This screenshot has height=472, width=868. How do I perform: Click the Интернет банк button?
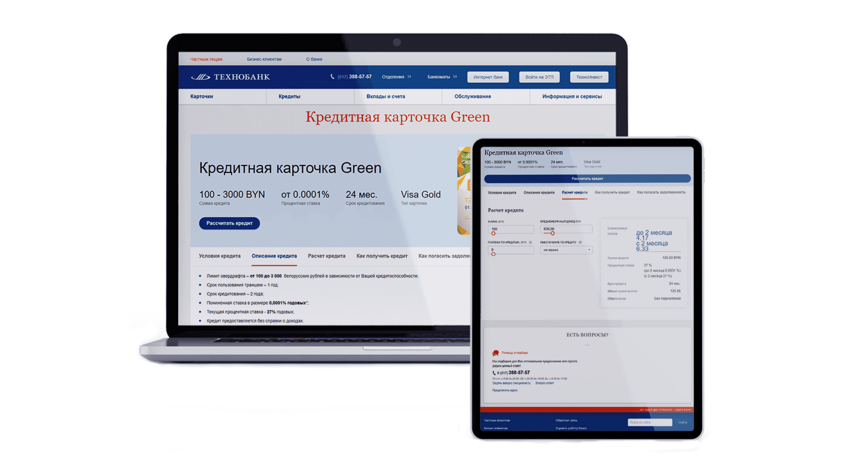click(x=488, y=77)
